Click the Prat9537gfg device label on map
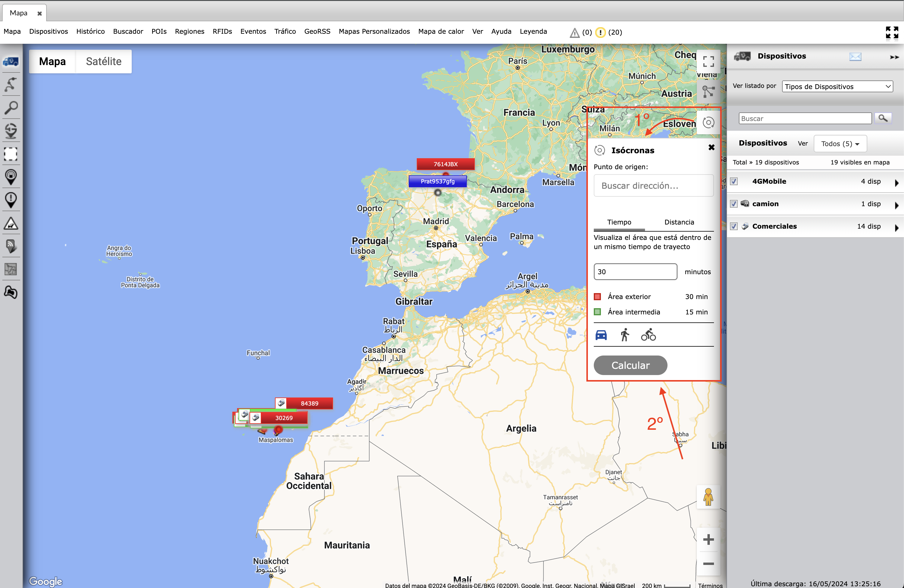Image resolution: width=904 pixels, height=588 pixels. pos(437,181)
